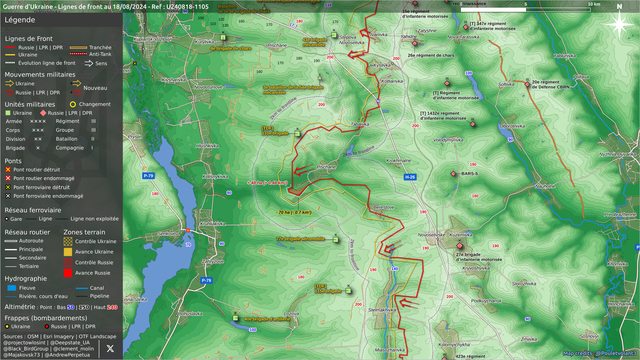Click the BARS-5 unit marker
The width and height of the screenshot is (640, 360).
point(453,174)
